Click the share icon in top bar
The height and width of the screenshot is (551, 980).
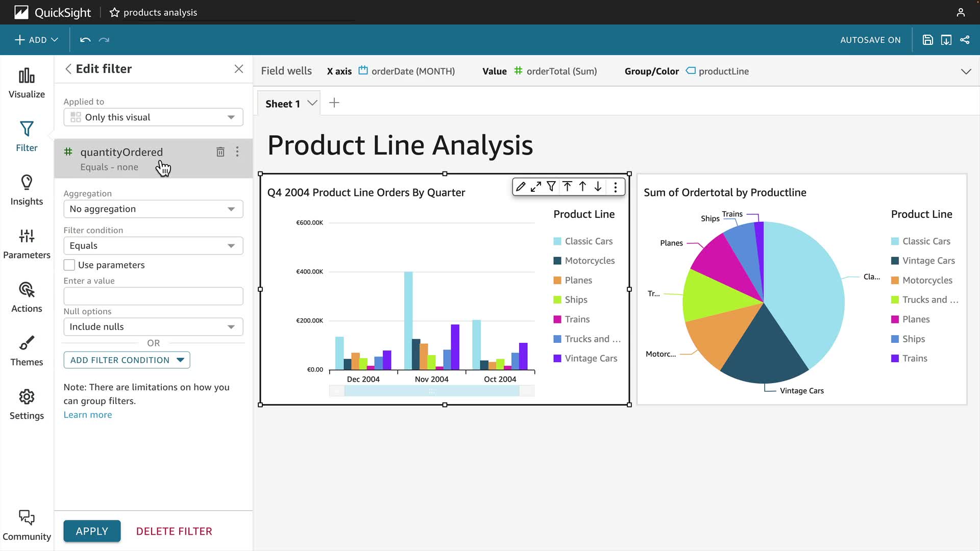[965, 40]
